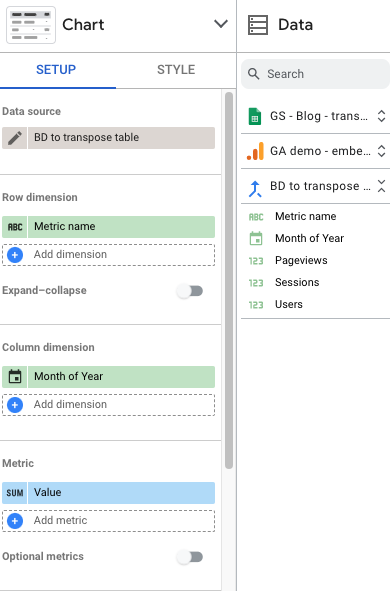The height and width of the screenshot is (591, 390).
Task: Click the 123 icon beside Pageviews
Action: click(x=256, y=261)
